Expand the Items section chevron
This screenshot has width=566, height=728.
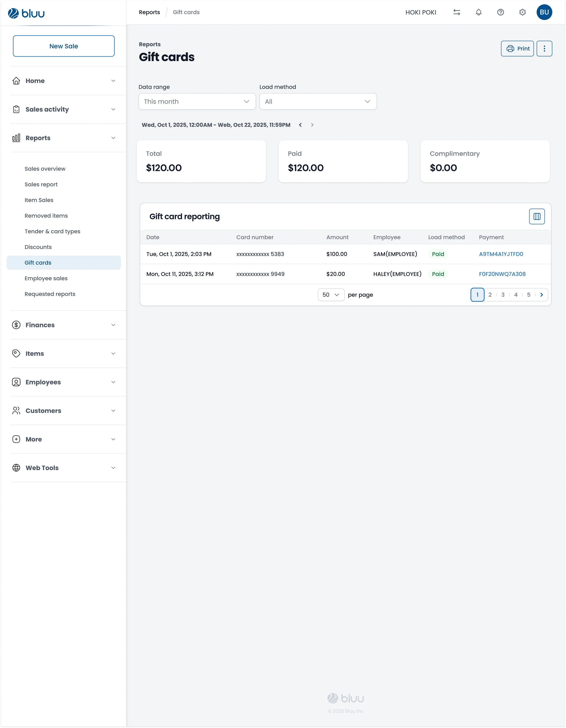click(113, 354)
